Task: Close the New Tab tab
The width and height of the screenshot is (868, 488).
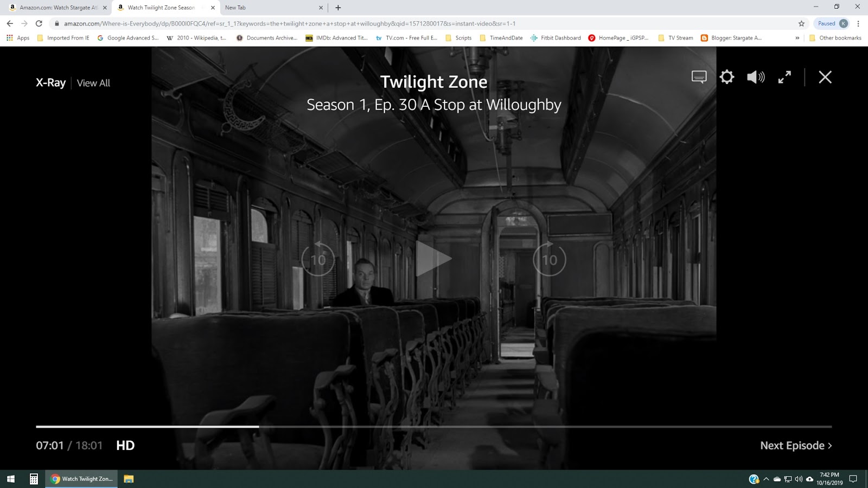Action: pyautogui.click(x=321, y=8)
